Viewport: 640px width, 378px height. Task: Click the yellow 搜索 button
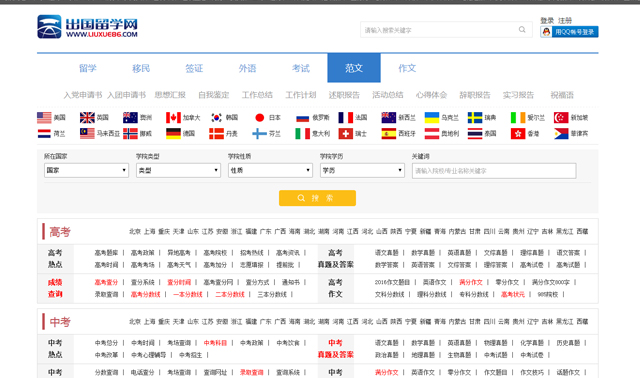[x=318, y=198]
